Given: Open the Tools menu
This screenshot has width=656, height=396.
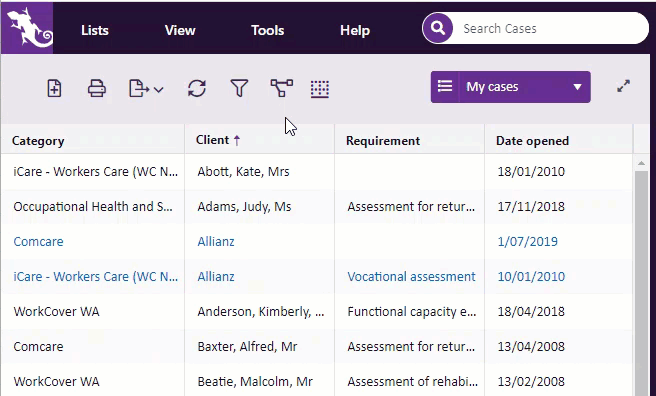Looking at the screenshot, I should [x=267, y=30].
